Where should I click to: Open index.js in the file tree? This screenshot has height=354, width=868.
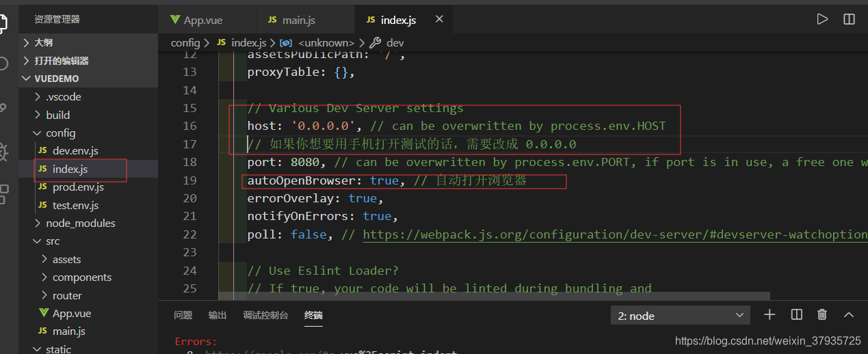pyautogui.click(x=89, y=169)
